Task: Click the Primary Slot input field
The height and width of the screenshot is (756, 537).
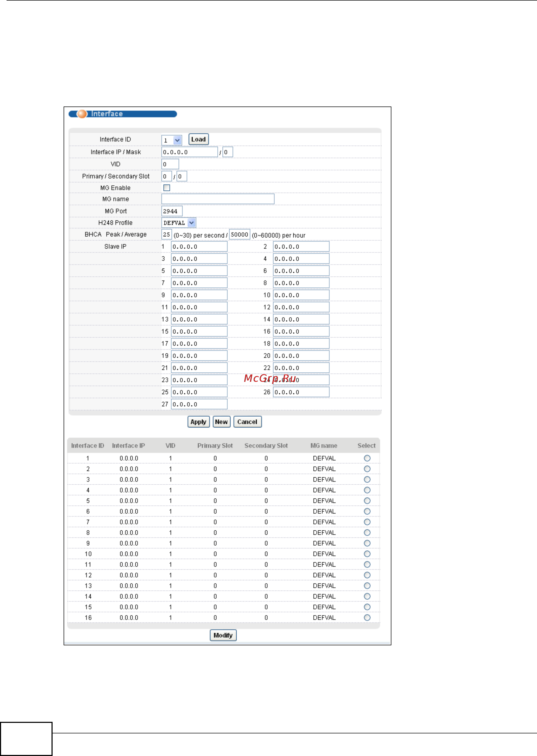Action: click(x=166, y=176)
